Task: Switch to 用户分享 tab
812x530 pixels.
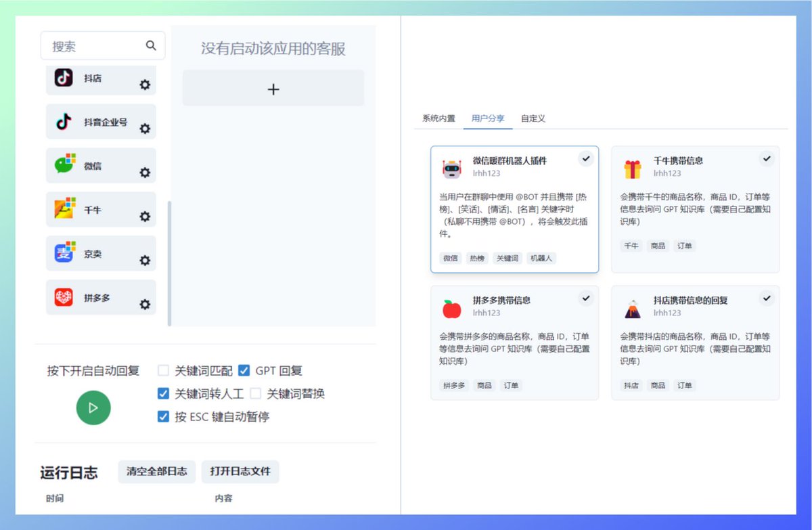Action: 488,118
